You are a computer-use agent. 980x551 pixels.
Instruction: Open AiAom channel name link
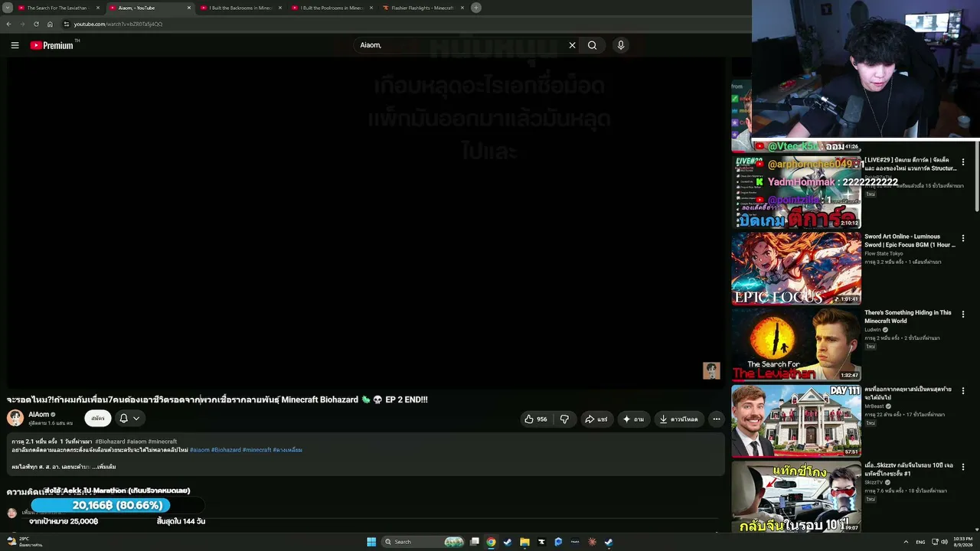(x=39, y=415)
